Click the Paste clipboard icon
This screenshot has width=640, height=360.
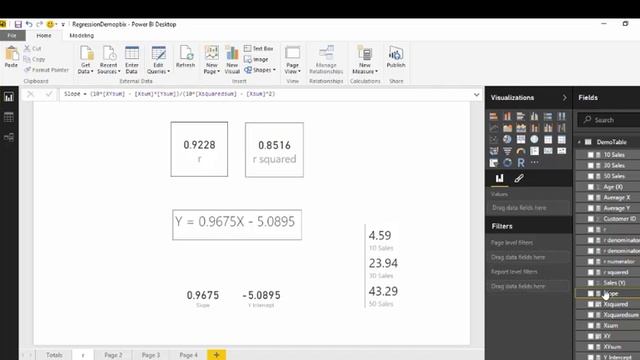pyautogui.click(x=11, y=53)
